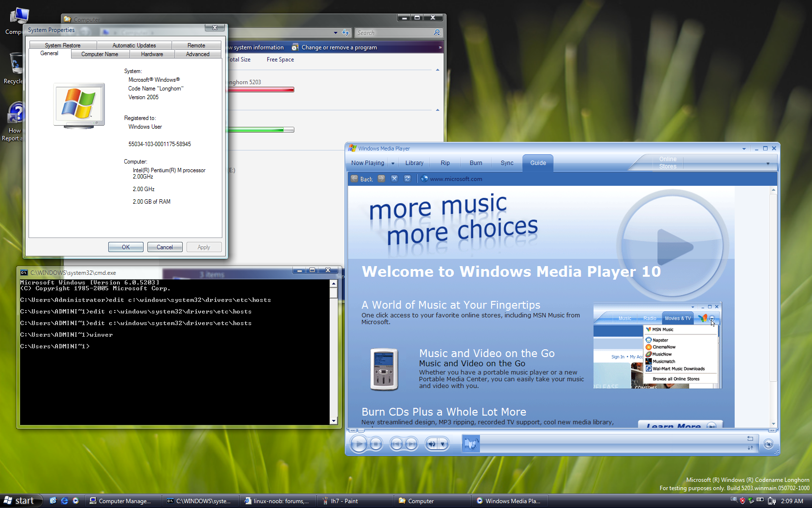Click the Search magnifier icon in Computer window
This screenshot has height=508, width=812.
click(437, 33)
